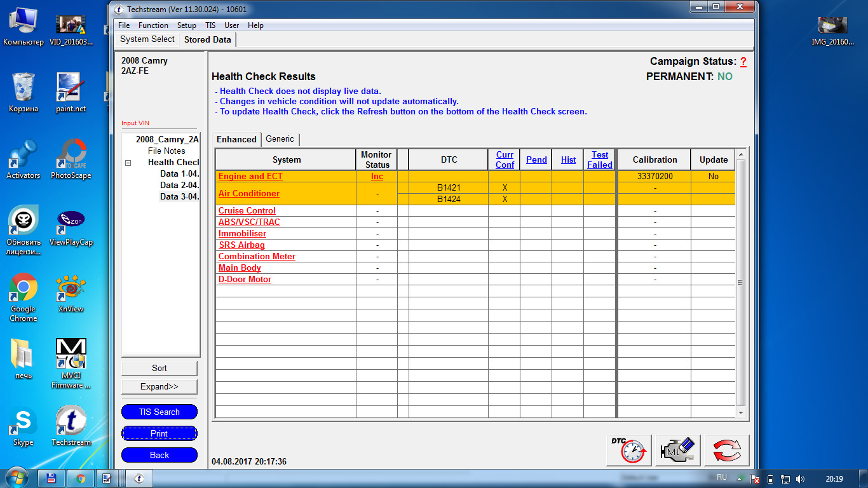This screenshot has height=488, width=868.
Task: Click the Sort button
Action: pos(159,368)
